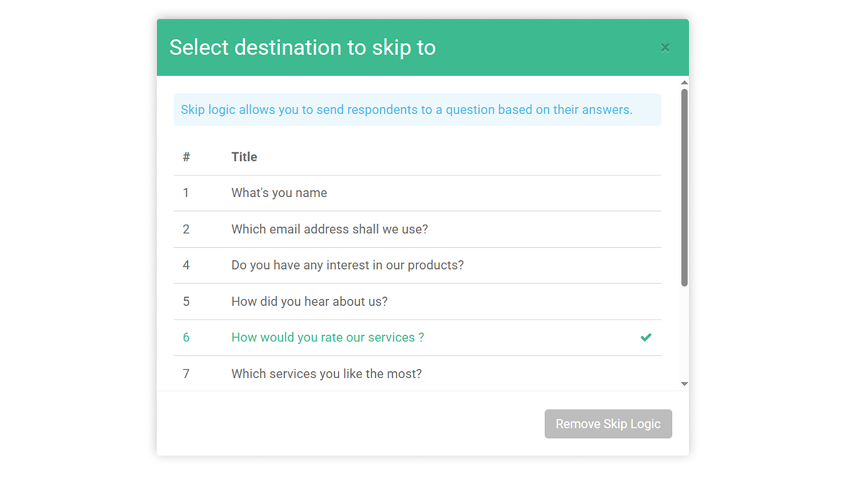868x493 pixels.
Task: Click question number 4 in the list
Action: click(186, 265)
